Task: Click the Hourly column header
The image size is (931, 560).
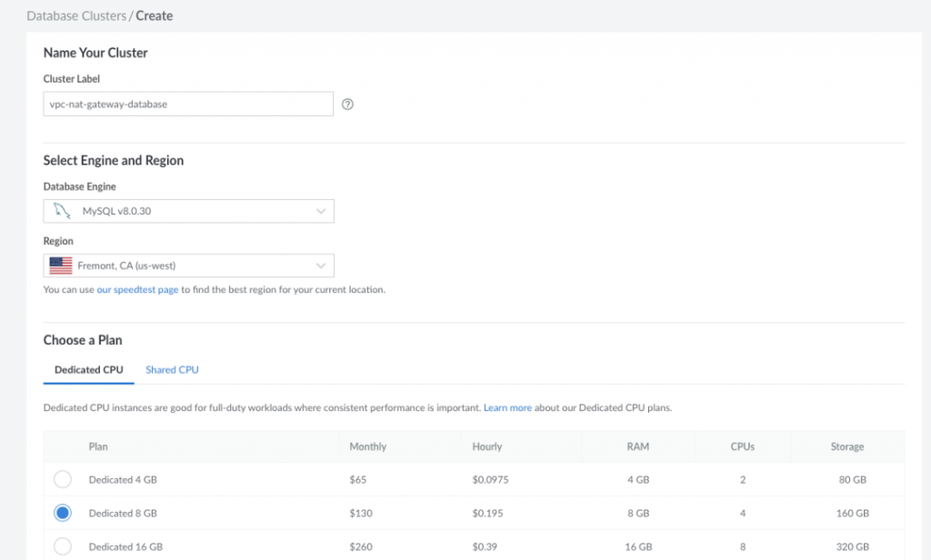Action: click(487, 446)
